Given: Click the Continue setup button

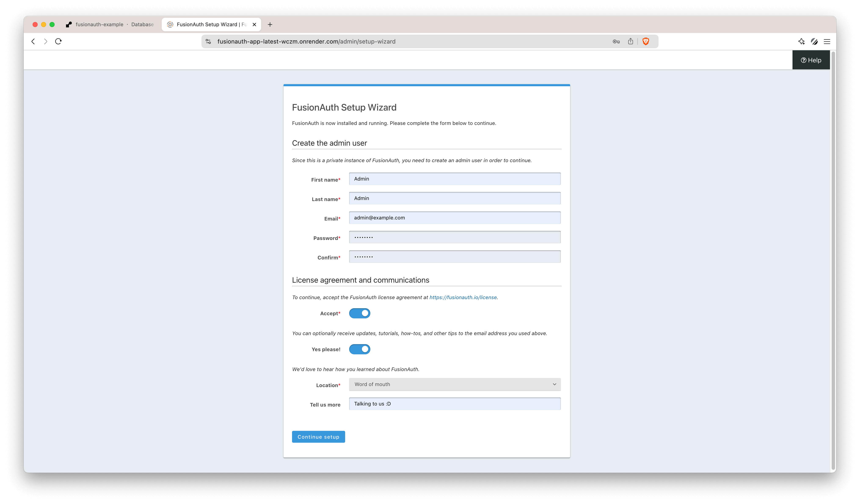Looking at the screenshot, I should click(x=318, y=437).
